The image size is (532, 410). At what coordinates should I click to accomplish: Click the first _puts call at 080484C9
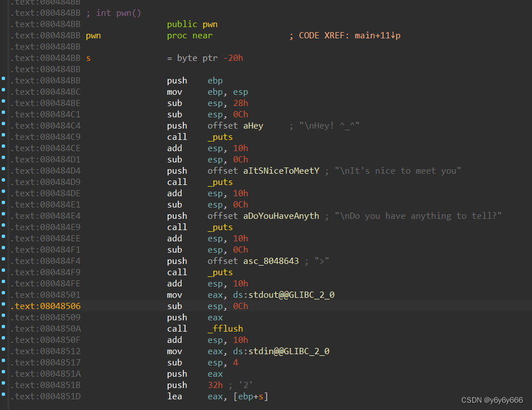coord(220,137)
